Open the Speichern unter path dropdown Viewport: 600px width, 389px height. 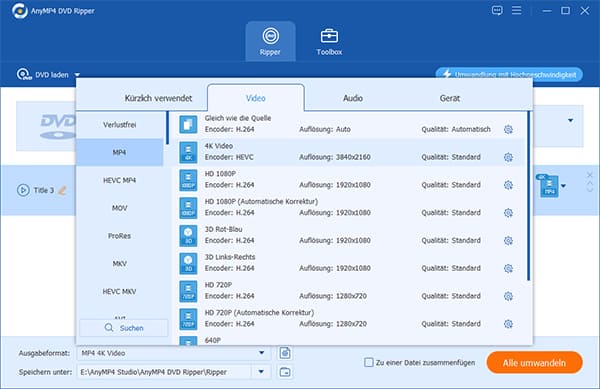[261, 372]
